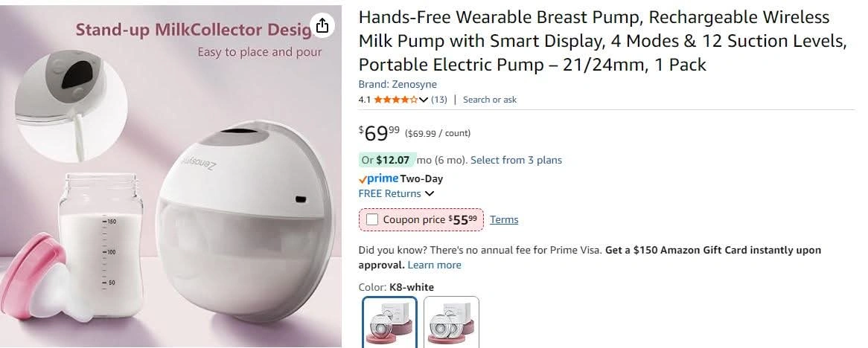Click the $12.07 monthly payment badge
Image resolution: width=868 pixels, height=348 pixels.
386,160
